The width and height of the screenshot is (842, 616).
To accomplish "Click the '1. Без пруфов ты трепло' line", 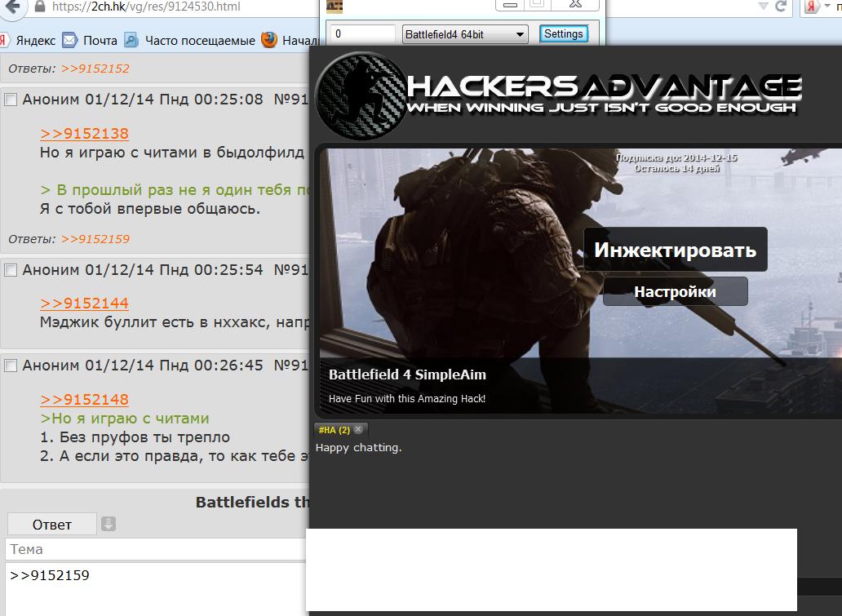I will tap(135, 437).
